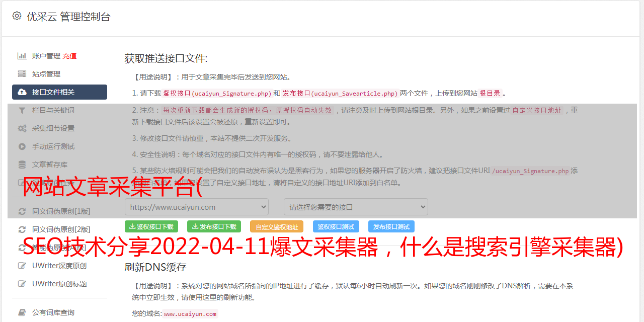Click the blue 鉴权接口测试 button
This screenshot has height=322, width=644.
336,226
